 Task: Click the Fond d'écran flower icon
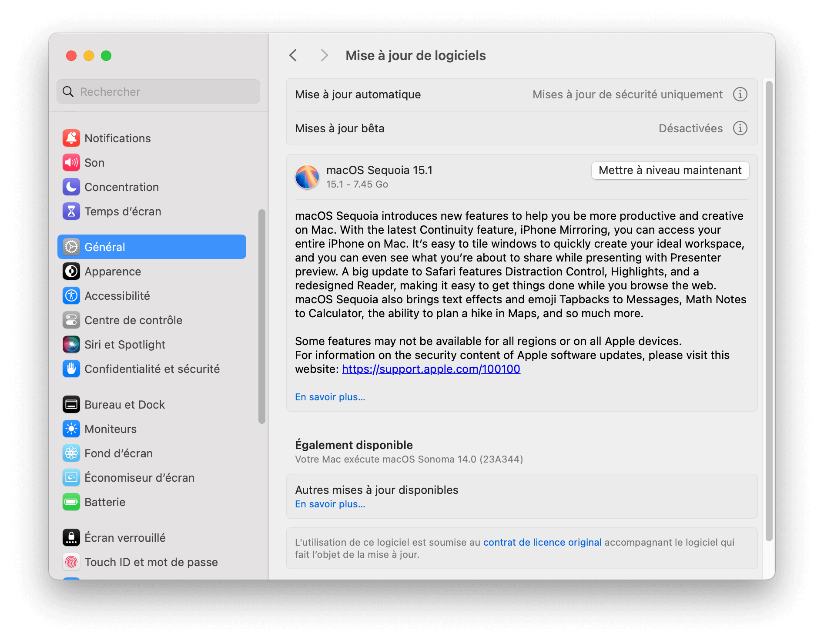(x=71, y=453)
